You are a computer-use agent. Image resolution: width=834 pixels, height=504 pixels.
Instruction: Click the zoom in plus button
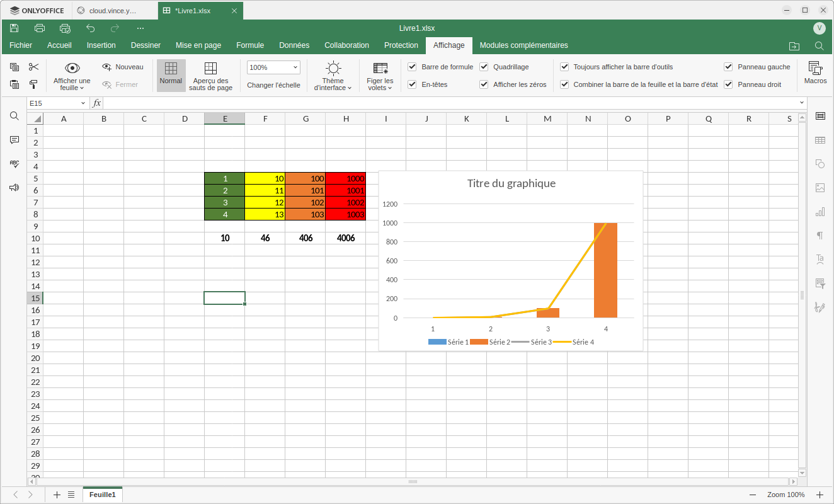[820, 495]
